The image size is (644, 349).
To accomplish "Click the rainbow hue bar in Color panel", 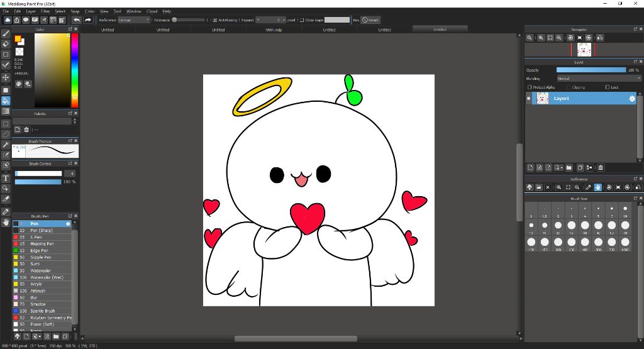I will coord(75,70).
